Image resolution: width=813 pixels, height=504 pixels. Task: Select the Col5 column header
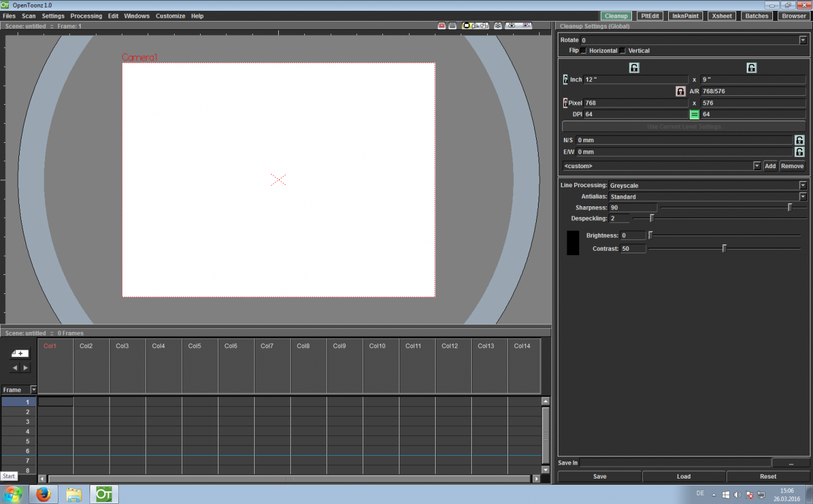[200, 366]
